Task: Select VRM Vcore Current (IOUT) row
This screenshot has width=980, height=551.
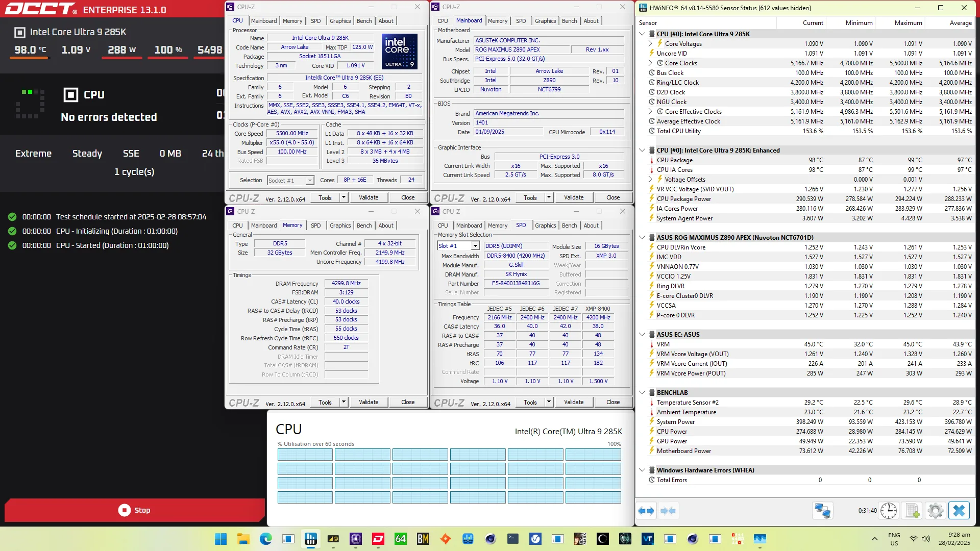Action: click(805, 364)
